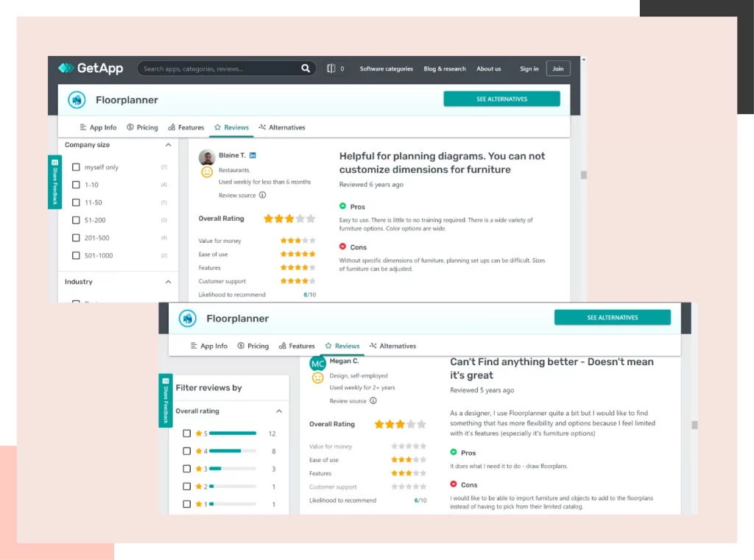
Task: Click the Join button
Action: (558, 68)
